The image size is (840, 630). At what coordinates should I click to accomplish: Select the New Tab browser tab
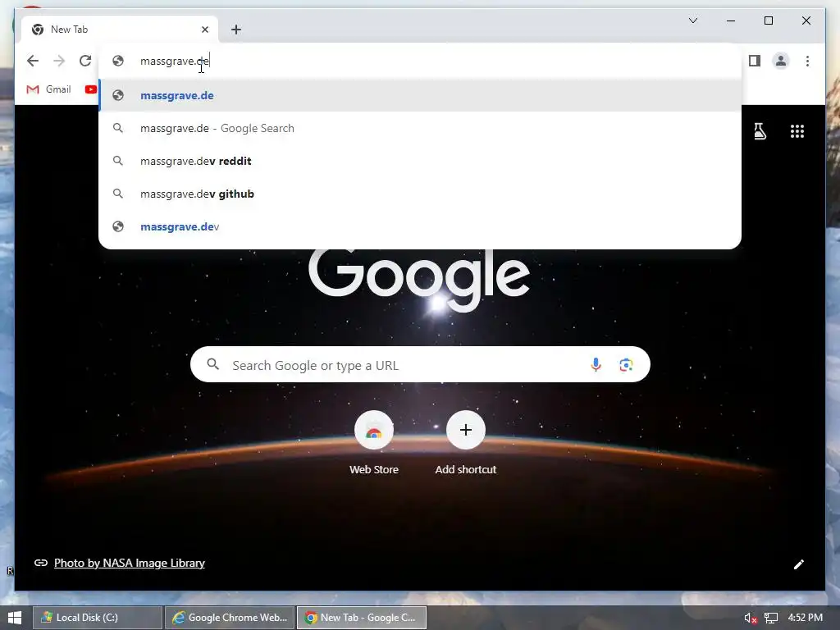(120, 30)
